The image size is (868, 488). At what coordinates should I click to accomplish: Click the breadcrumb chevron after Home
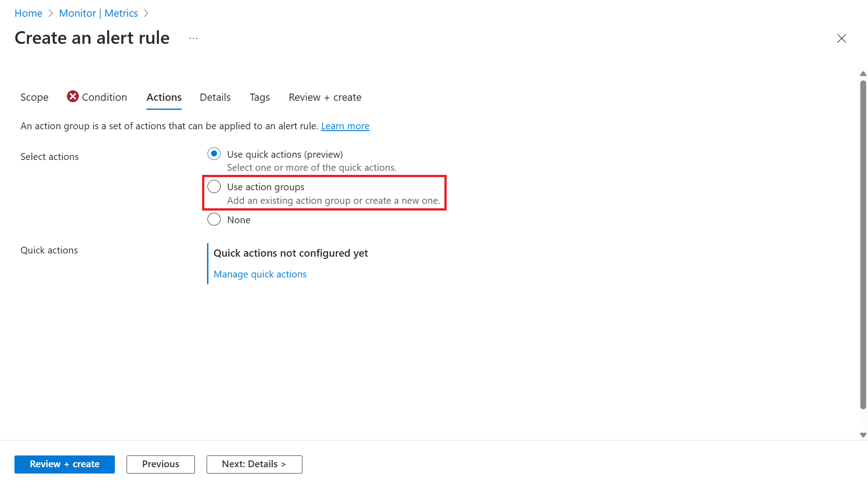(51, 14)
